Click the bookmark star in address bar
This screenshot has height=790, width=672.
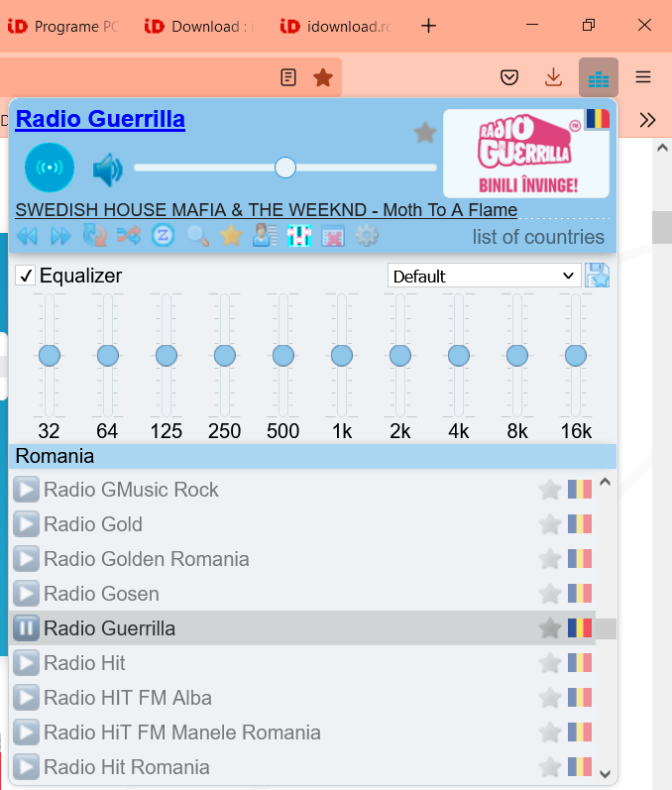pyautogui.click(x=323, y=77)
